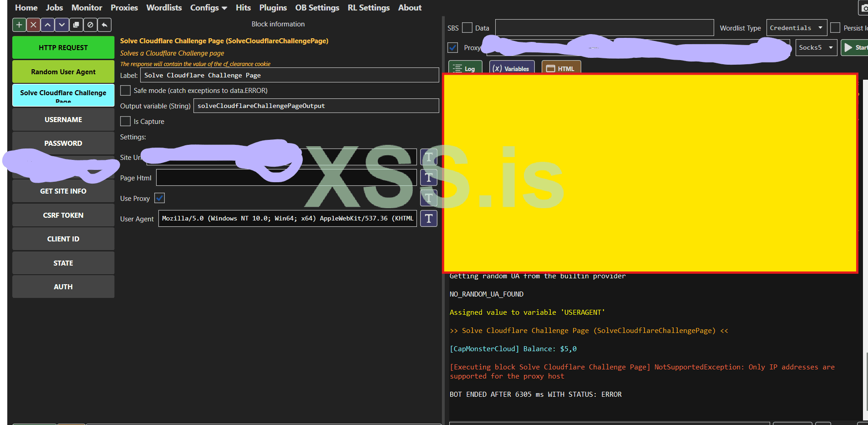Open RL Settings

369,8
